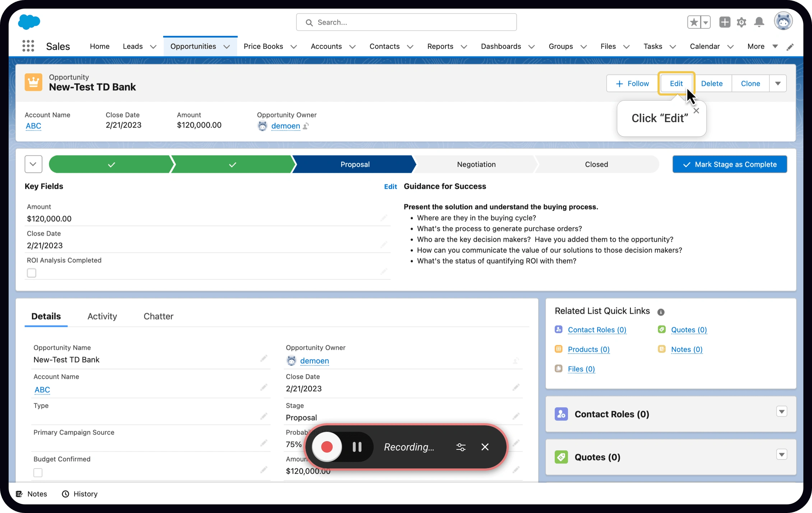Click pencil icon beside Opportunity Name

point(264,359)
